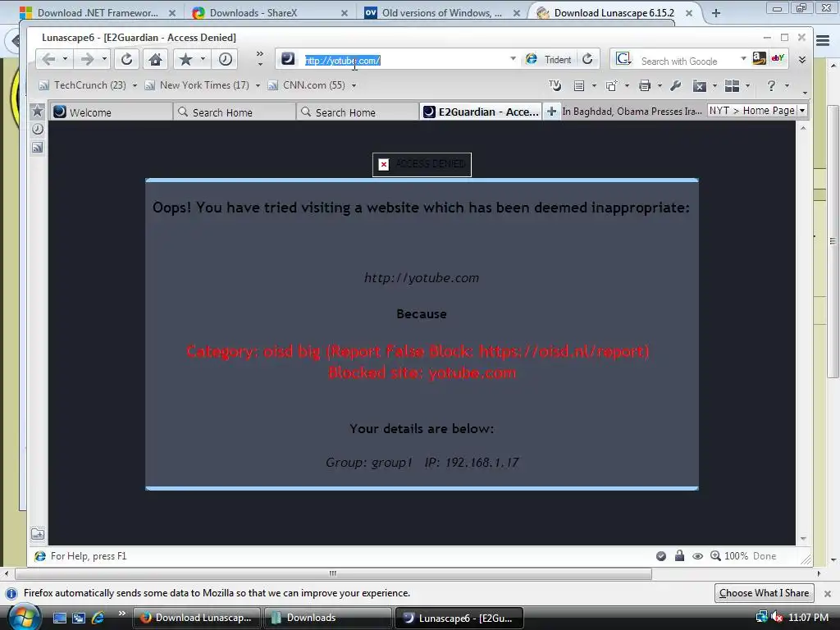The width and height of the screenshot is (840, 630).
Task: Open the NYT > Home Page ticker dropdown
Action: pos(802,111)
